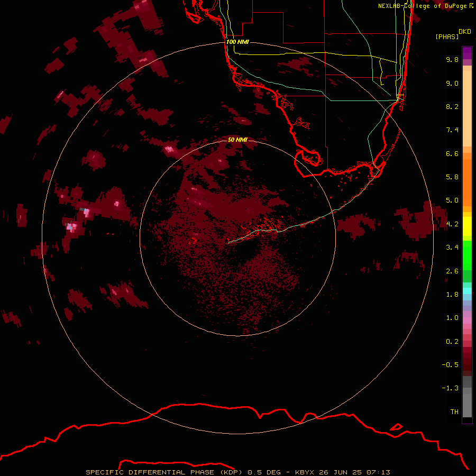Click the 6.6 scale value
This screenshot has height=476, width=476.
pos(452,153)
